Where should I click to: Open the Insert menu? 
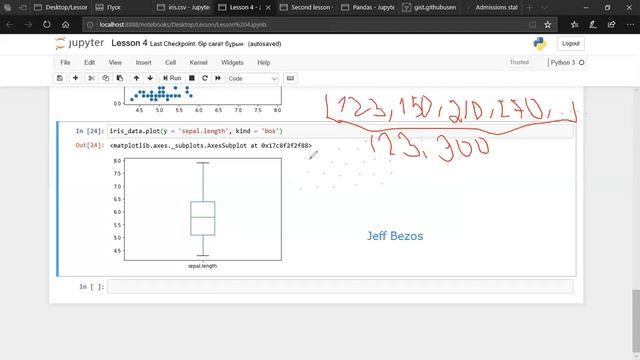click(143, 62)
